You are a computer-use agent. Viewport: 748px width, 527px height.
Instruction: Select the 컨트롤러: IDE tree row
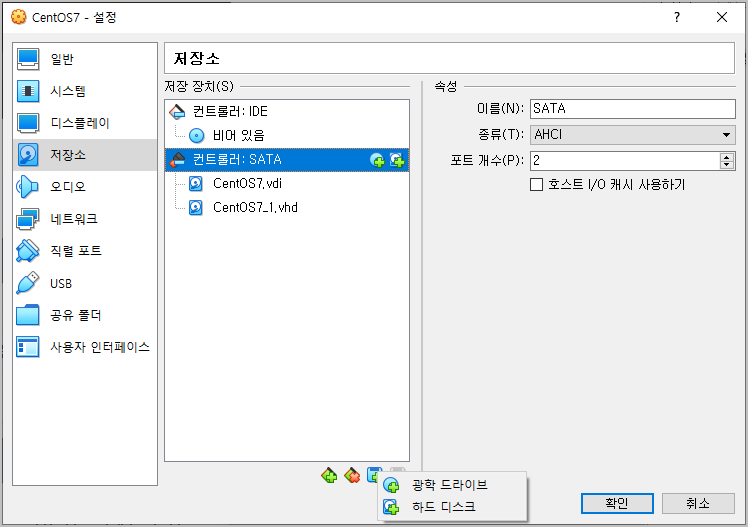(x=287, y=112)
